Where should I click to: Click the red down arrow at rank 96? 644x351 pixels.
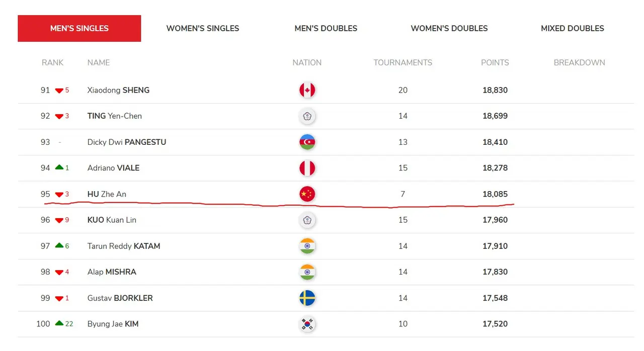click(x=59, y=220)
